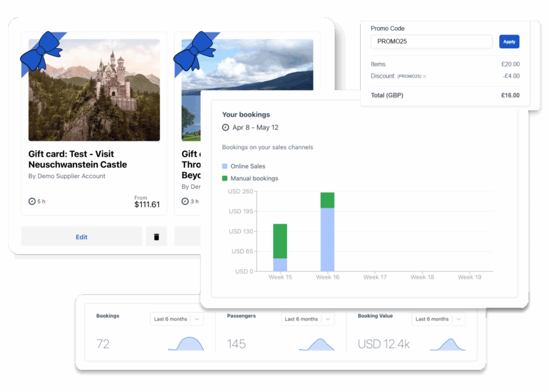This screenshot has height=392, width=549.
Task: Click the Passengers sparkline chart
Action: click(x=317, y=344)
